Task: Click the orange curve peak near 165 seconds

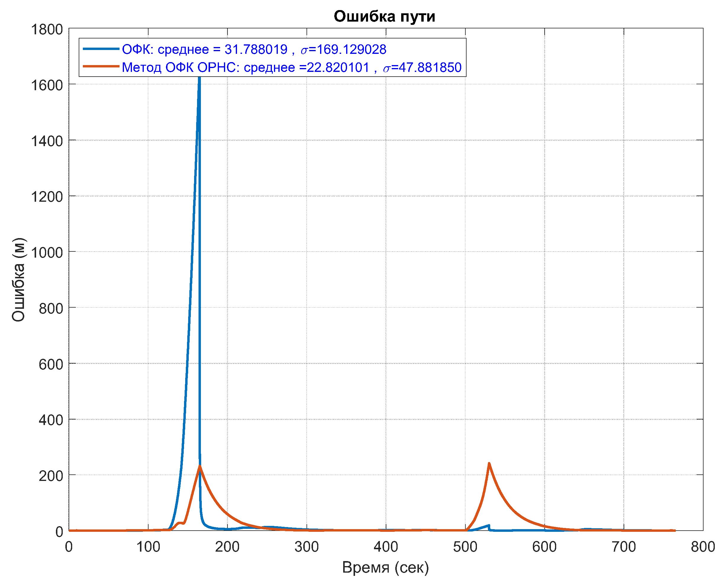Action: pos(200,466)
